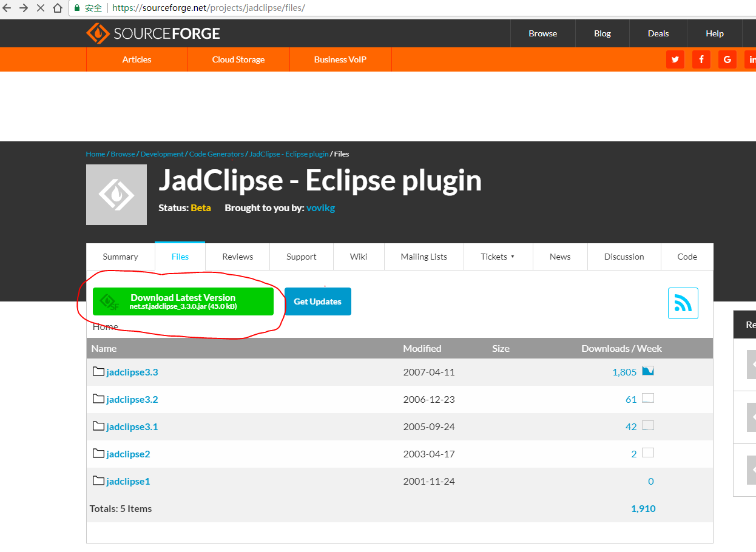Open the Twitter social icon

tap(675, 59)
